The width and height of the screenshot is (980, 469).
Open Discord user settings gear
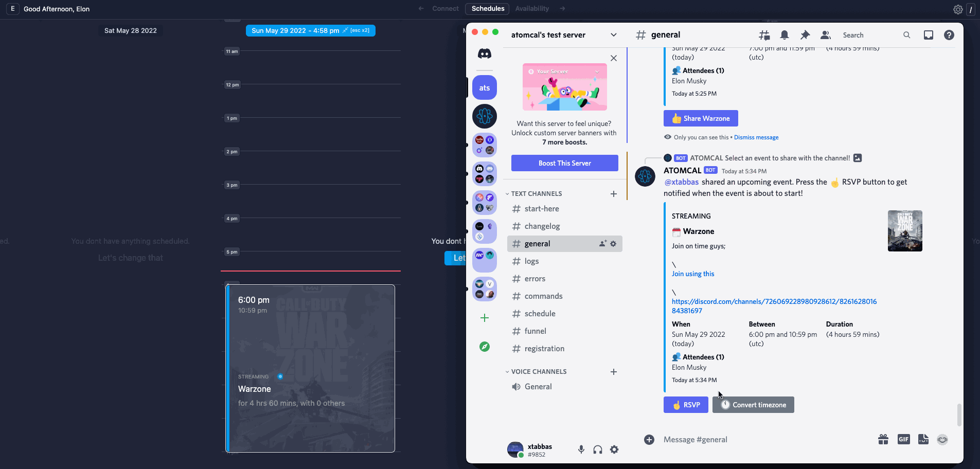coord(614,449)
